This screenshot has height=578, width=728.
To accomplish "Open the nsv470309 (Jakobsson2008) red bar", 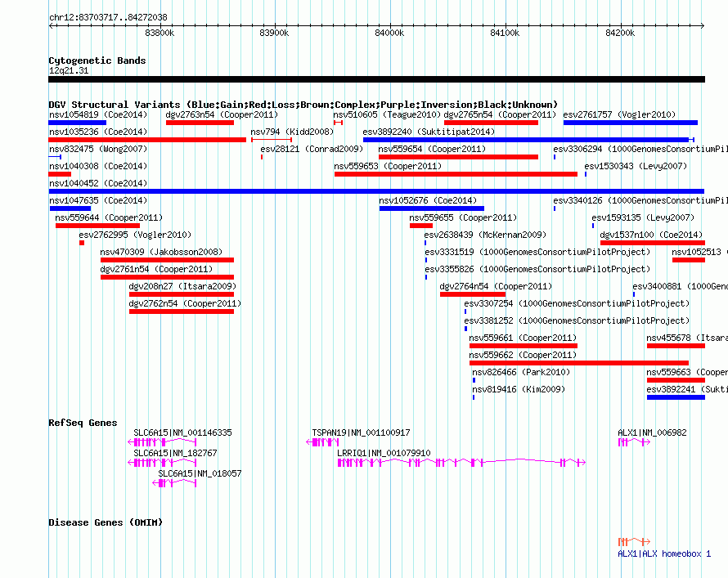I will click(167, 260).
